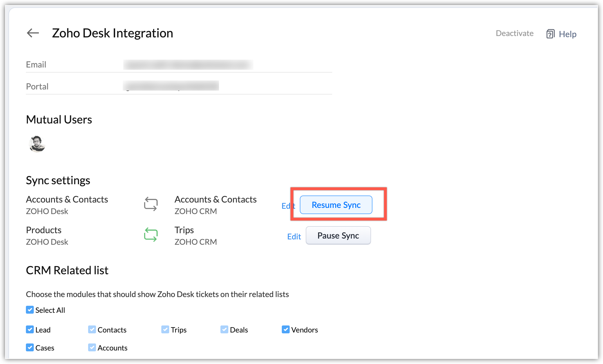Toggle the Trips module checkbox
Screen dimensions: 603x364
(x=165, y=330)
